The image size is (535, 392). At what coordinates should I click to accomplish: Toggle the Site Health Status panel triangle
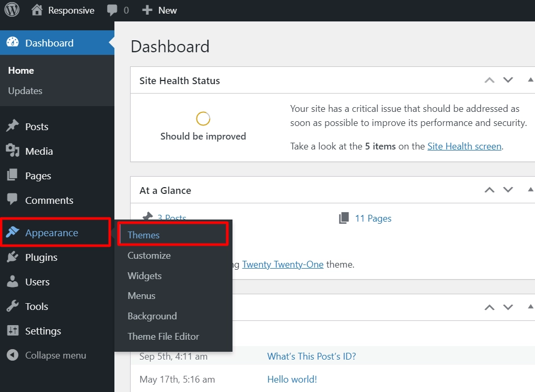(530, 80)
